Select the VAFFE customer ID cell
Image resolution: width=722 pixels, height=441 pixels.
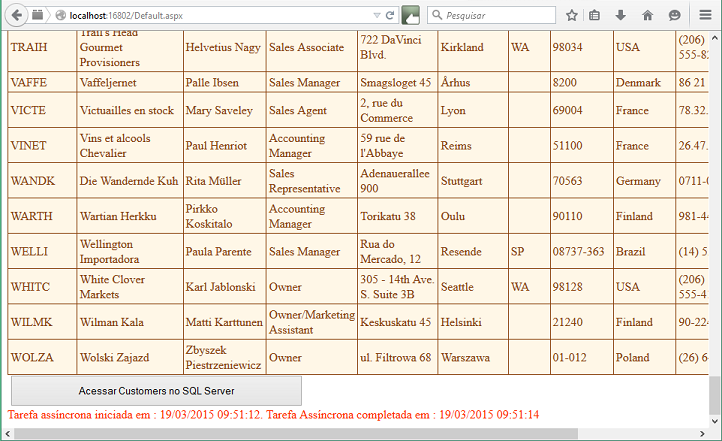pyautogui.click(x=42, y=82)
